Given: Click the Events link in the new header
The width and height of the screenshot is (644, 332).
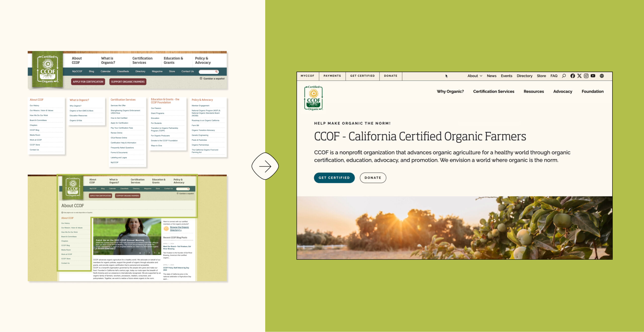Looking at the screenshot, I should click(506, 76).
